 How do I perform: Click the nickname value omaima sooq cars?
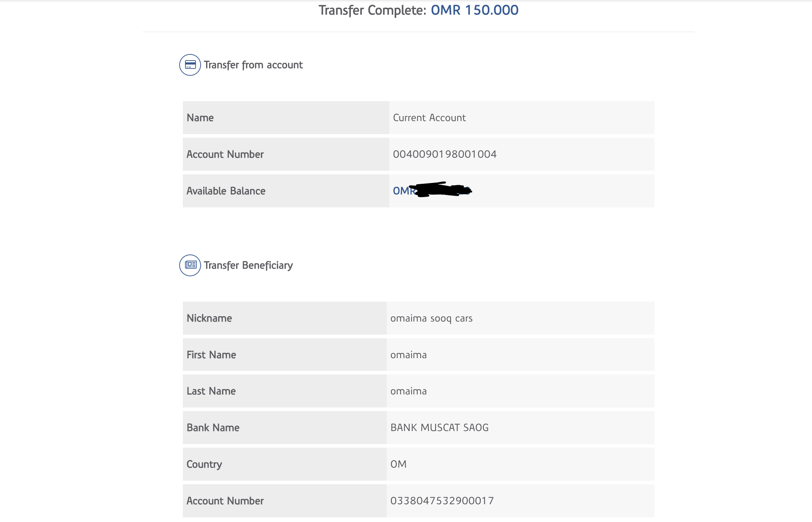pyautogui.click(x=431, y=318)
